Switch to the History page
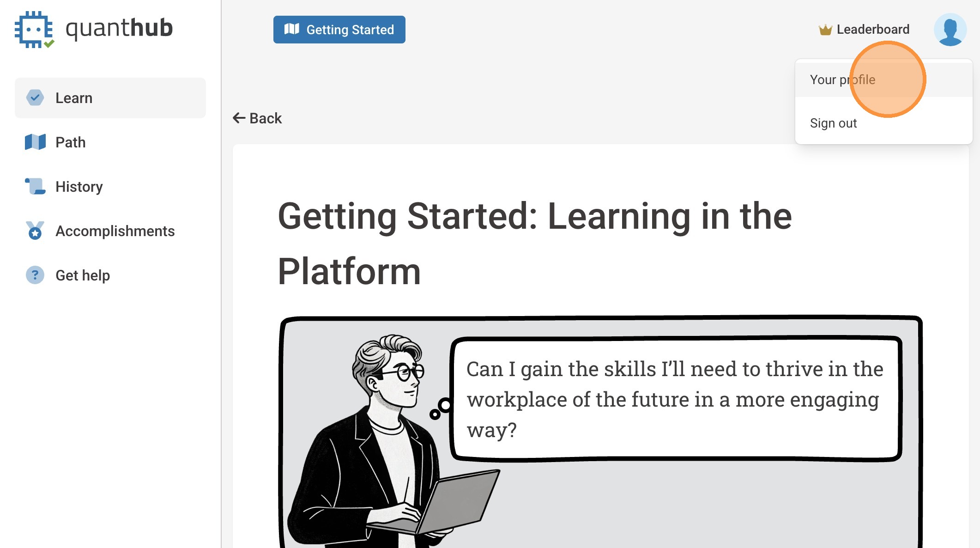 (x=79, y=187)
